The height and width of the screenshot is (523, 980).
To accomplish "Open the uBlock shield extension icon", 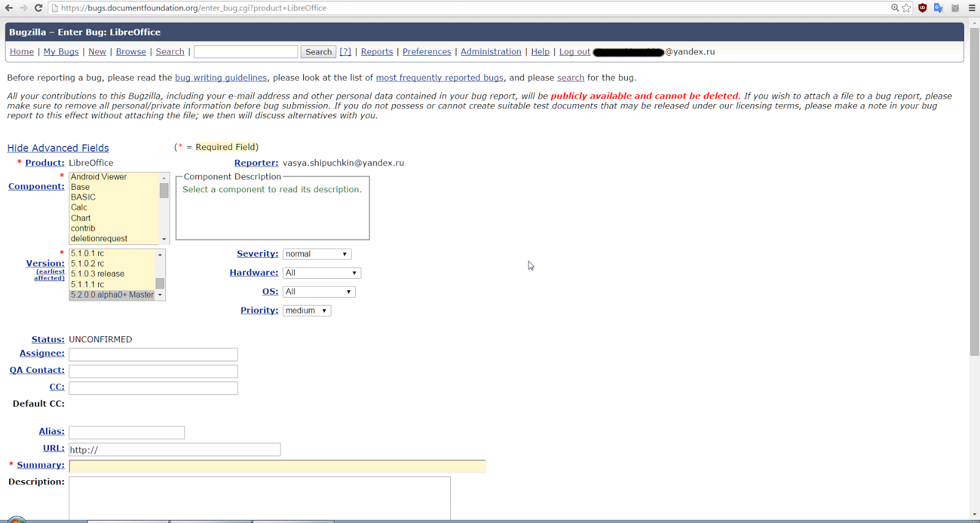I will point(922,8).
